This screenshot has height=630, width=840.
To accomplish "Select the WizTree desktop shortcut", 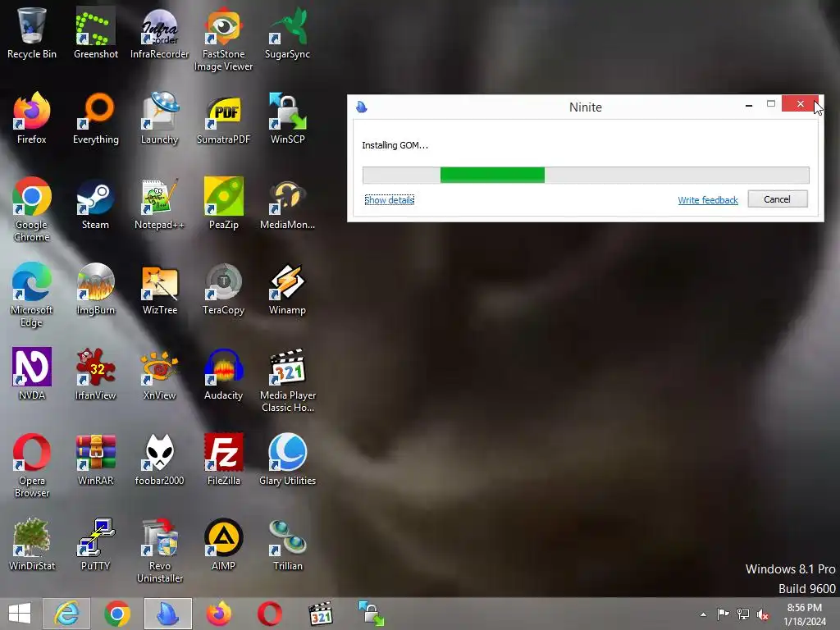I will point(160,290).
